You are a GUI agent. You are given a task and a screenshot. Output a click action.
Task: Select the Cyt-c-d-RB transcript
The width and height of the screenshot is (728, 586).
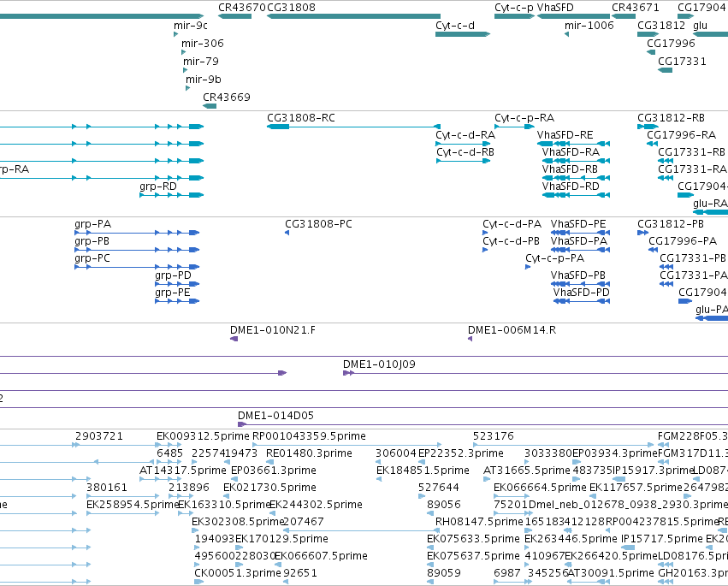tap(463, 161)
